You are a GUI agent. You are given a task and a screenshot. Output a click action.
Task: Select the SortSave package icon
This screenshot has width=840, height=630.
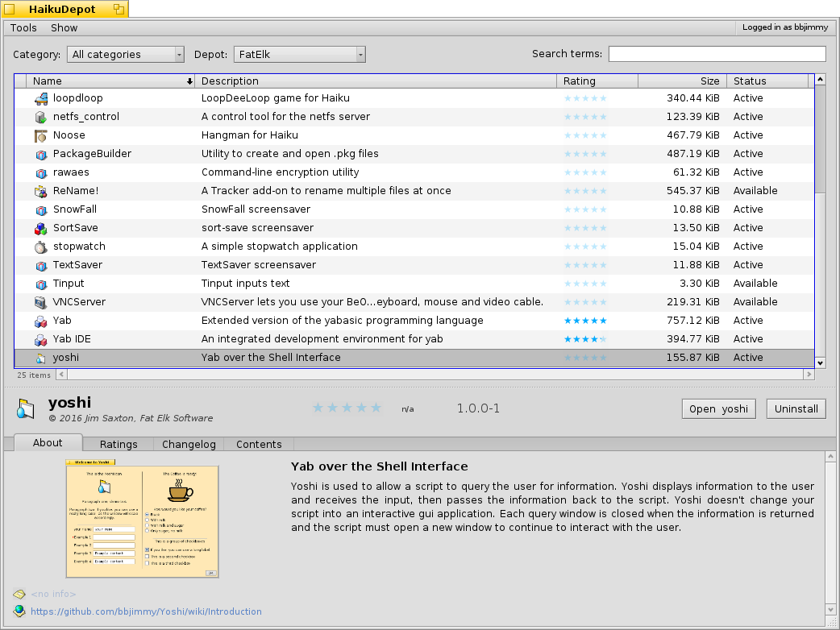(x=41, y=228)
